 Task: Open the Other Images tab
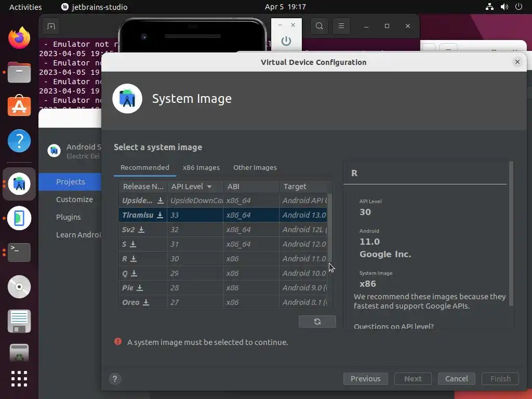[255, 168]
